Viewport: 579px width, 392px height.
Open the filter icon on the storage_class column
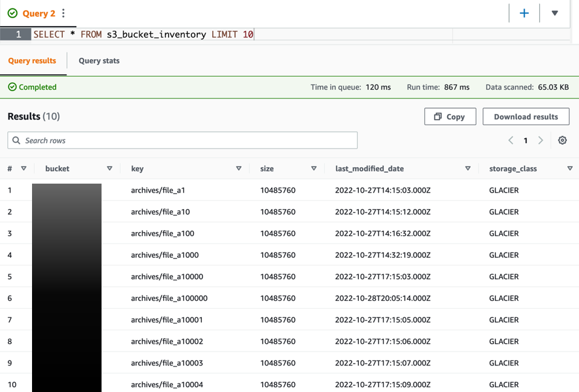569,169
